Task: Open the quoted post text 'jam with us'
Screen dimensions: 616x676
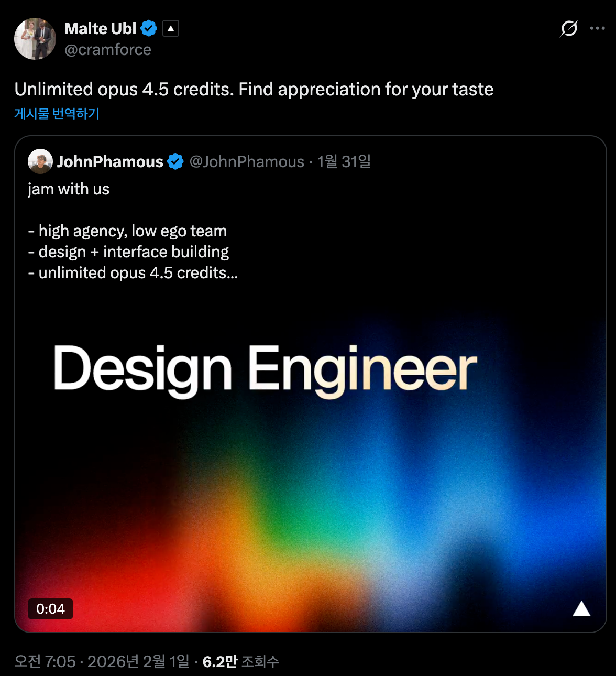Action: [x=69, y=189]
